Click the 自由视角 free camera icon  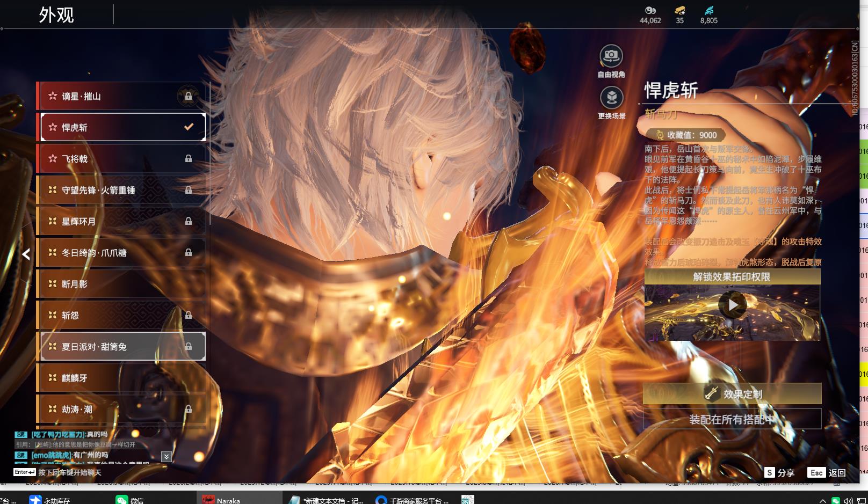point(611,56)
